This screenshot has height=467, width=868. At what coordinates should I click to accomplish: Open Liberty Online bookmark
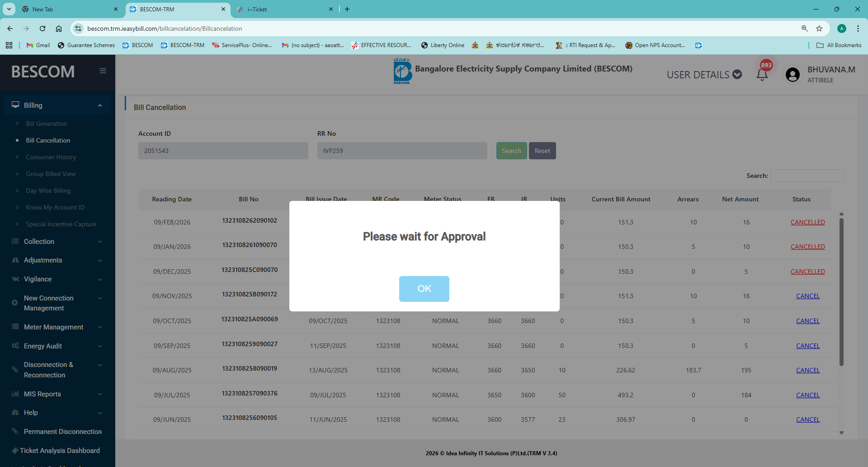[x=443, y=45]
